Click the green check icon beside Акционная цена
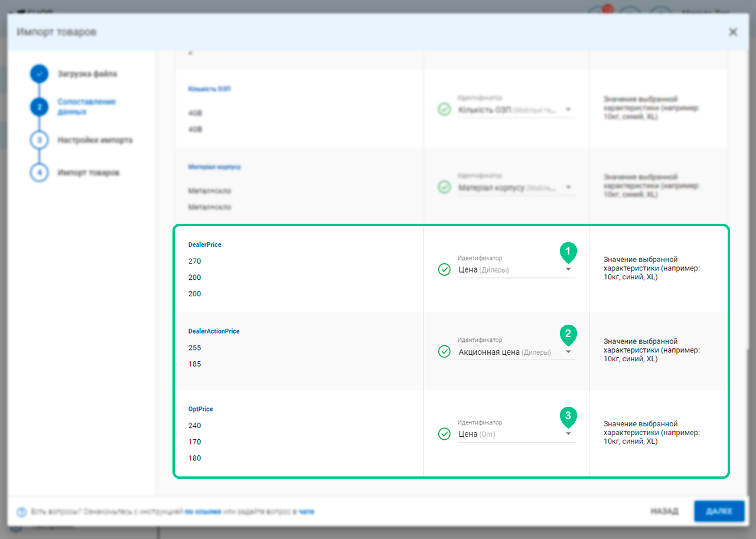Screen dimensions: 756x539 444,352
